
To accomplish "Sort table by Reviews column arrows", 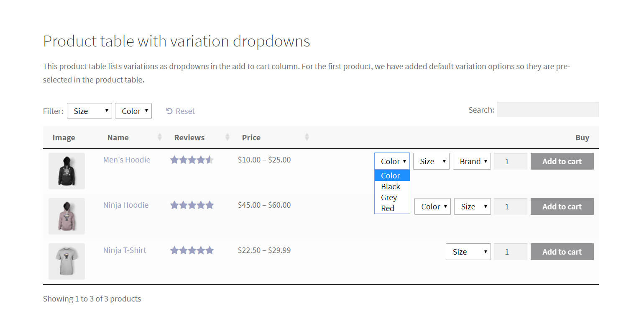I will 227,137.
